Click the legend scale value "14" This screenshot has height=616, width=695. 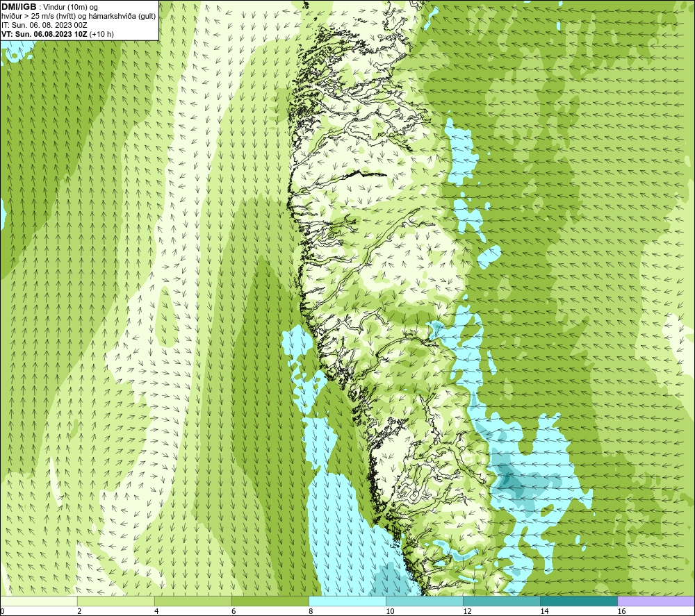click(x=544, y=611)
